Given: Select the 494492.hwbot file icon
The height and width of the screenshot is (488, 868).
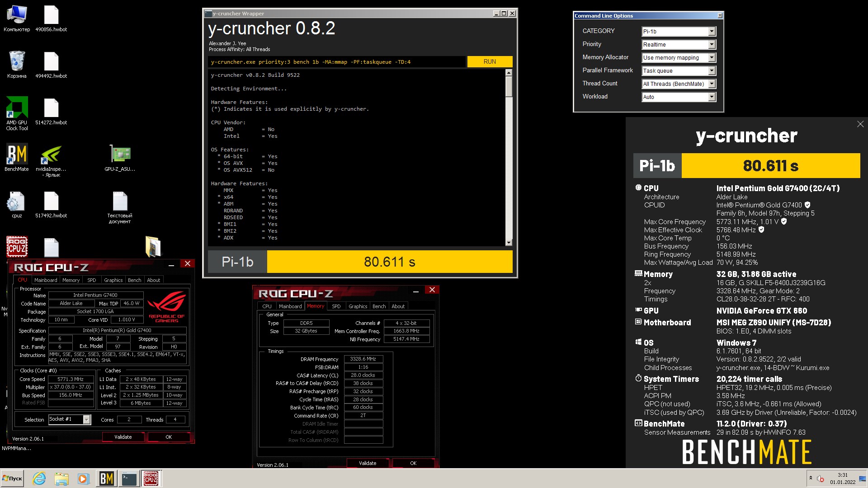Looking at the screenshot, I should pyautogui.click(x=51, y=65).
